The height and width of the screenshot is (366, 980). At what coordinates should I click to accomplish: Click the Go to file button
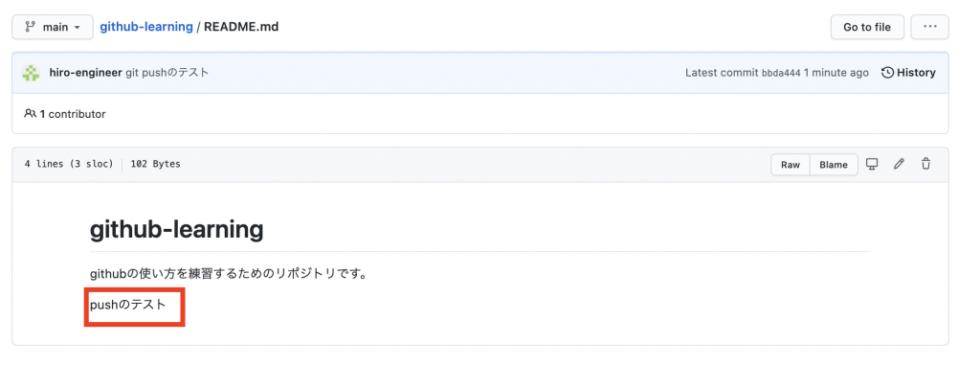[x=867, y=27]
